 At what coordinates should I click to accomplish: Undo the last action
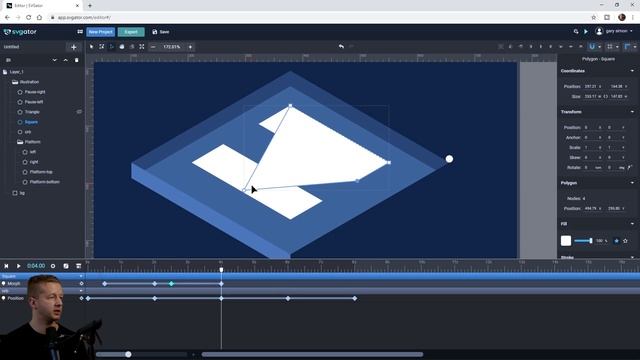341,47
